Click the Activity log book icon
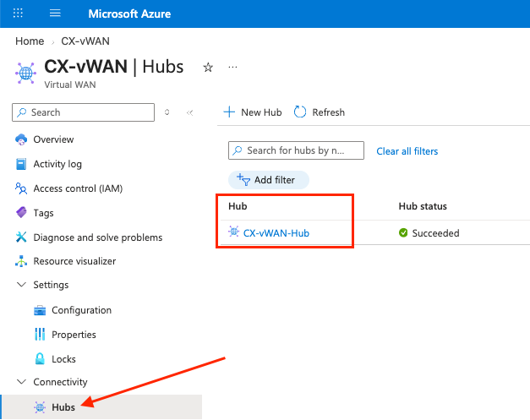530x420 pixels. [x=21, y=164]
